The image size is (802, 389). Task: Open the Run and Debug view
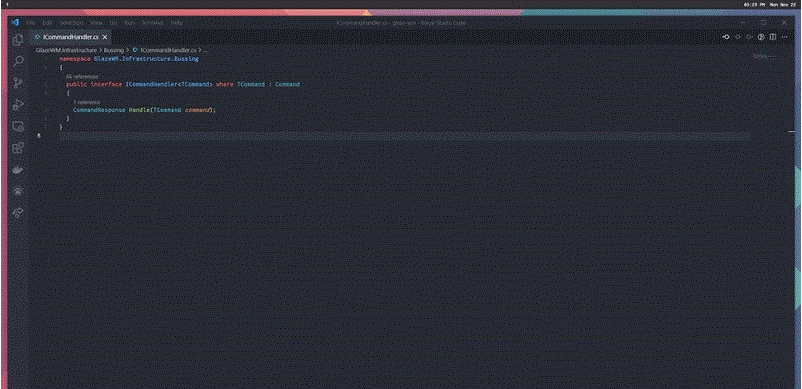point(18,104)
